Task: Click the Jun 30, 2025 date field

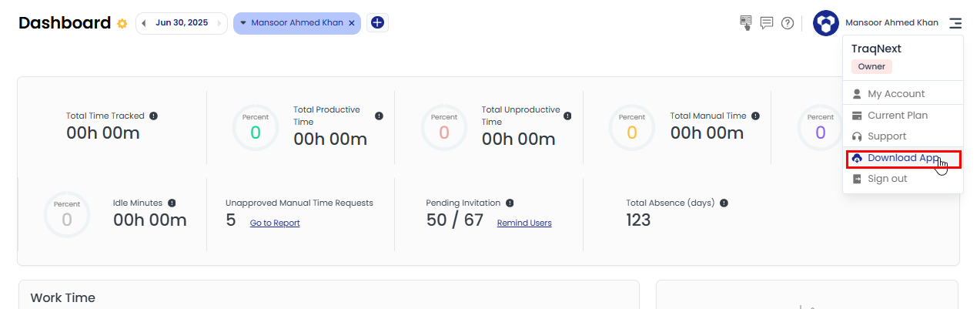Action: coord(182,23)
